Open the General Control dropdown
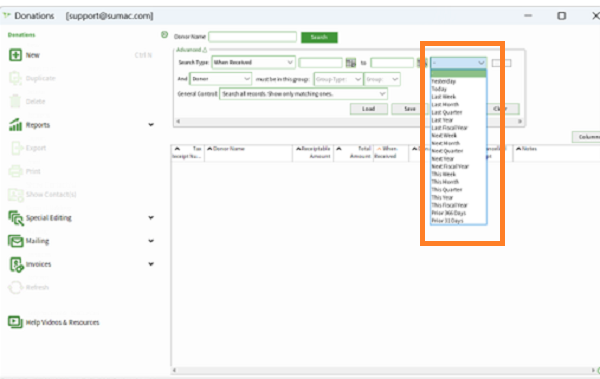The height and width of the screenshot is (379, 600). (303, 94)
